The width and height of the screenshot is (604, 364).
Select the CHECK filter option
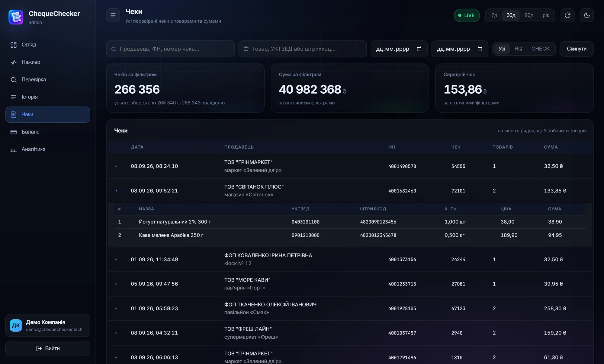click(x=540, y=49)
